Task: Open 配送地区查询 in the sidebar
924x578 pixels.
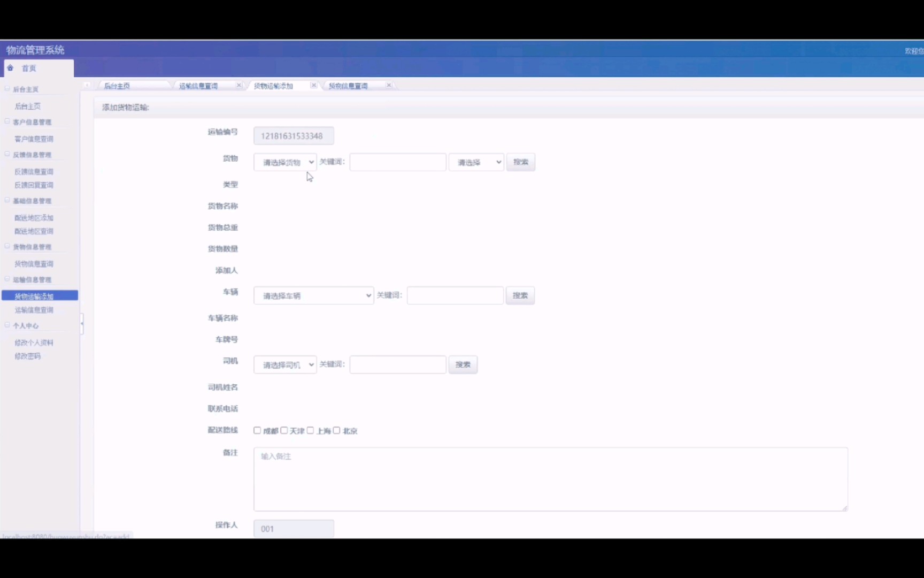Action: [x=34, y=231]
